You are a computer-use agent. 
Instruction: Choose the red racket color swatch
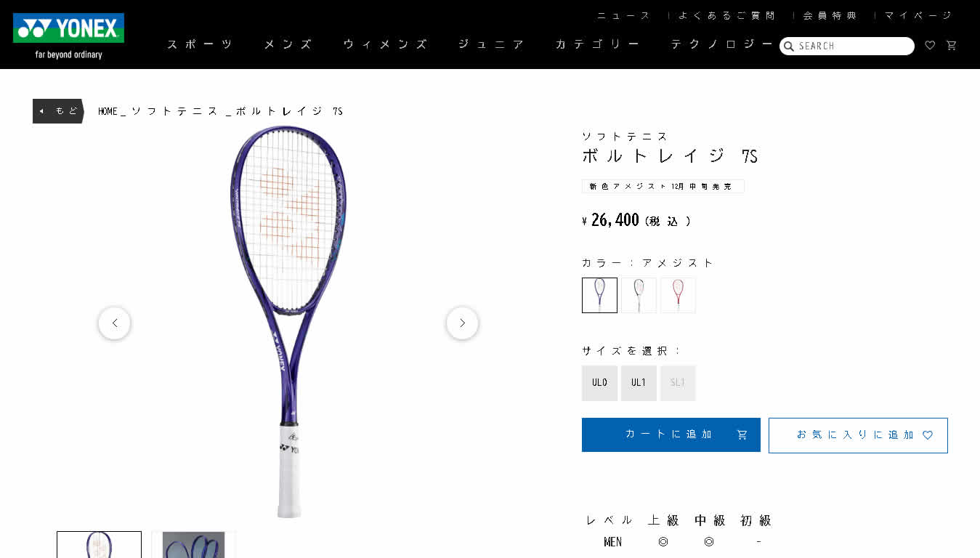point(678,295)
